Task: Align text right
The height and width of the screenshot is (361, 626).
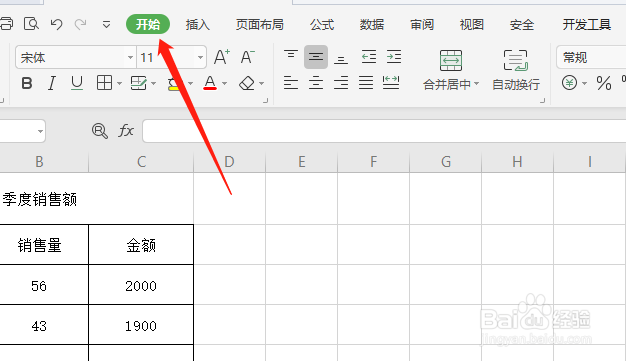Action: pos(341,83)
